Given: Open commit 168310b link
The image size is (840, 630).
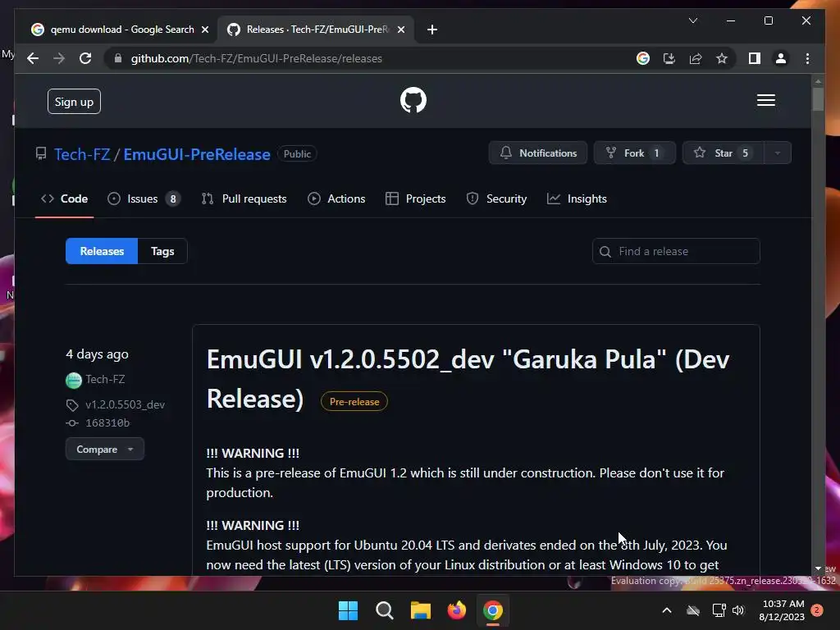Looking at the screenshot, I should 107,423.
